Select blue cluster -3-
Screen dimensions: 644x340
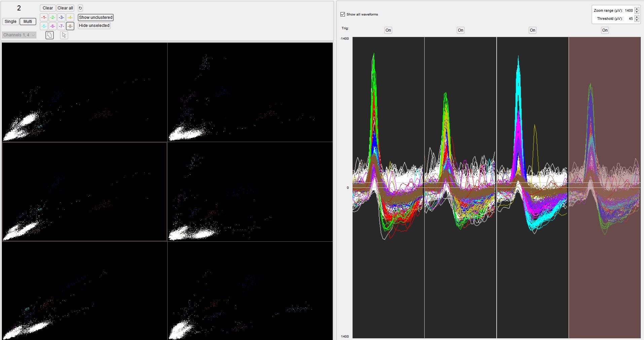(61, 18)
